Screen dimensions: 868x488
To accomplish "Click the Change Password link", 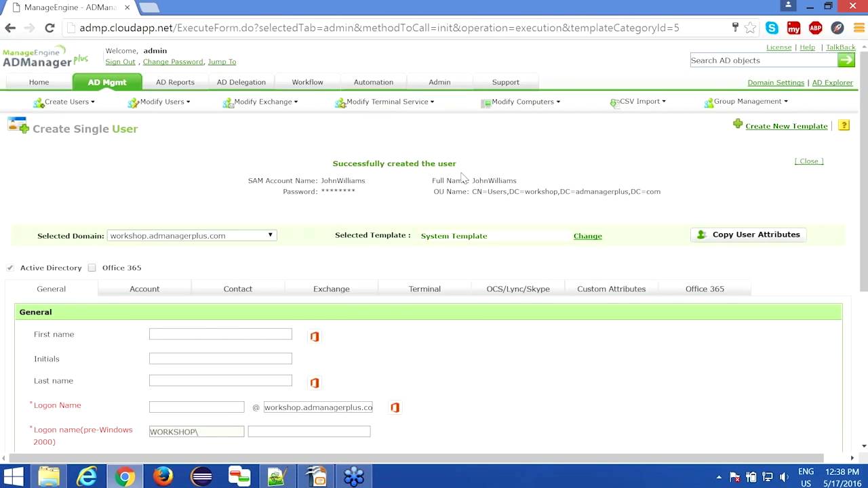I will pos(173,62).
